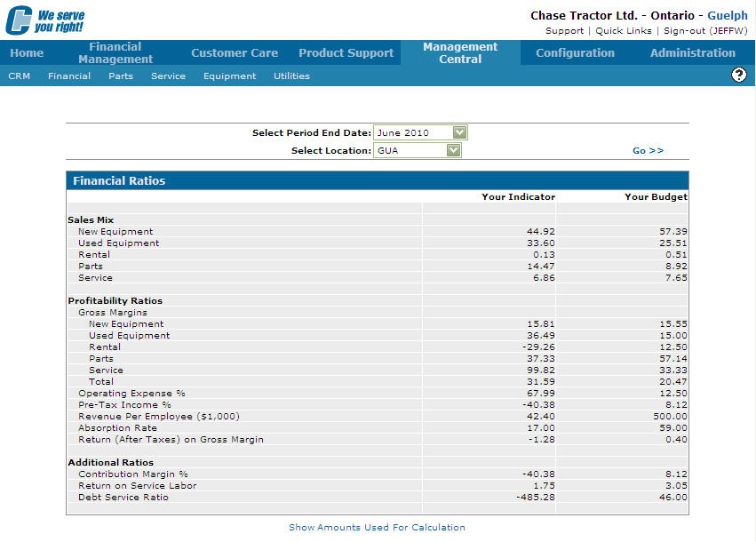The width and height of the screenshot is (756, 542).
Task: Open the Administration tab
Action: pyautogui.click(x=692, y=53)
